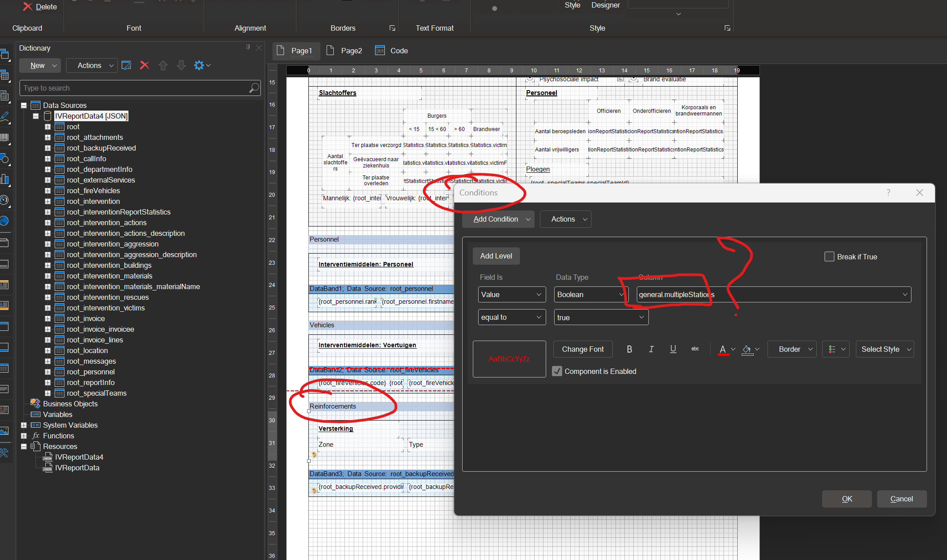Open the equal to operator dropdown
This screenshot has width=947, height=560.
512,317
